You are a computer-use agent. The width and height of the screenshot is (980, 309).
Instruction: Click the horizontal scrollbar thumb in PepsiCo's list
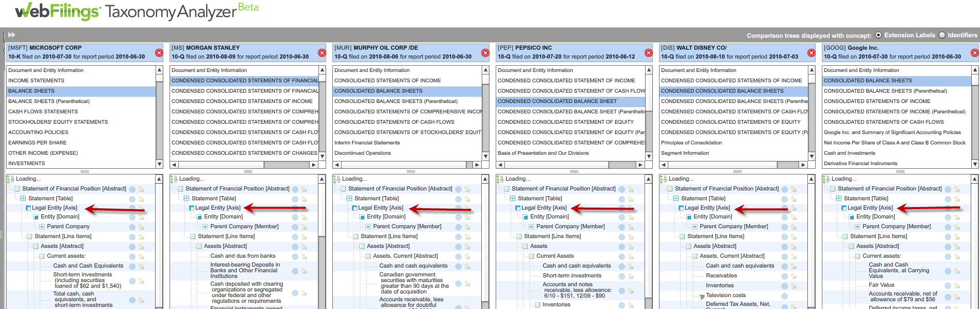(x=556, y=165)
